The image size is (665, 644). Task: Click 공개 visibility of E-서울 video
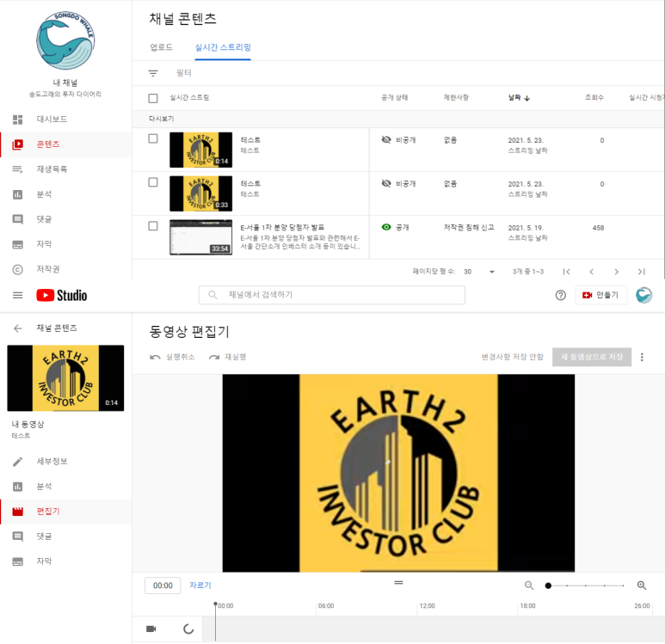[x=395, y=227]
